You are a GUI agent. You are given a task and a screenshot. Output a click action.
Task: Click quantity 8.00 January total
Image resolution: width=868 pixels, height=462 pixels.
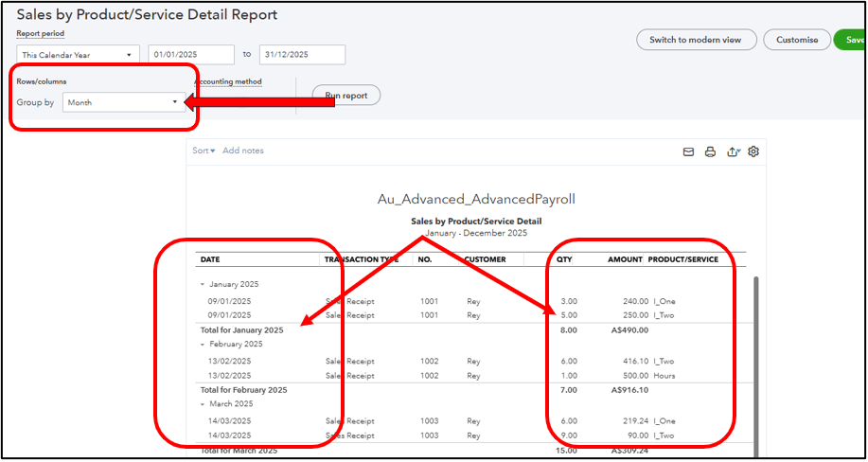point(569,330)
